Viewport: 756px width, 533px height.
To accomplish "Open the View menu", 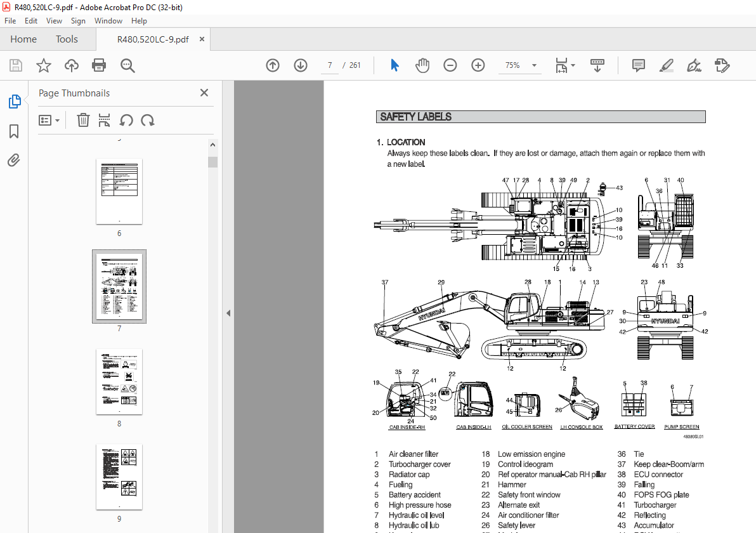I will 54,21.
